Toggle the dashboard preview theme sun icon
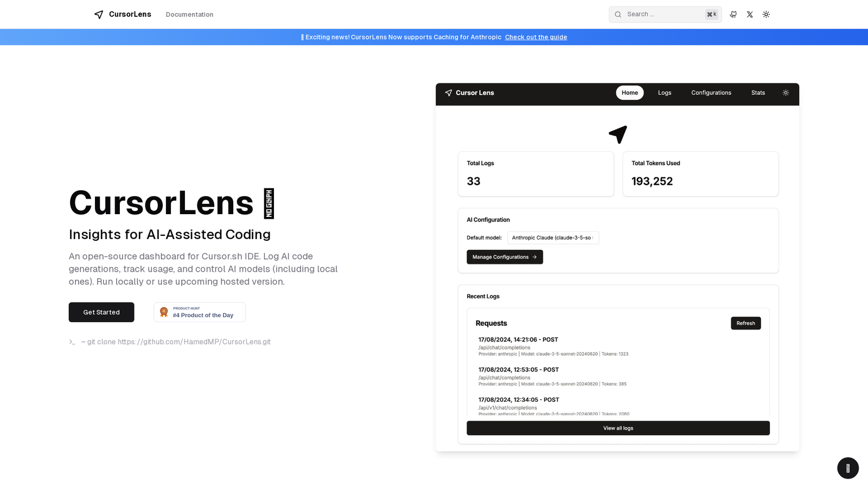 pos(786,93)
